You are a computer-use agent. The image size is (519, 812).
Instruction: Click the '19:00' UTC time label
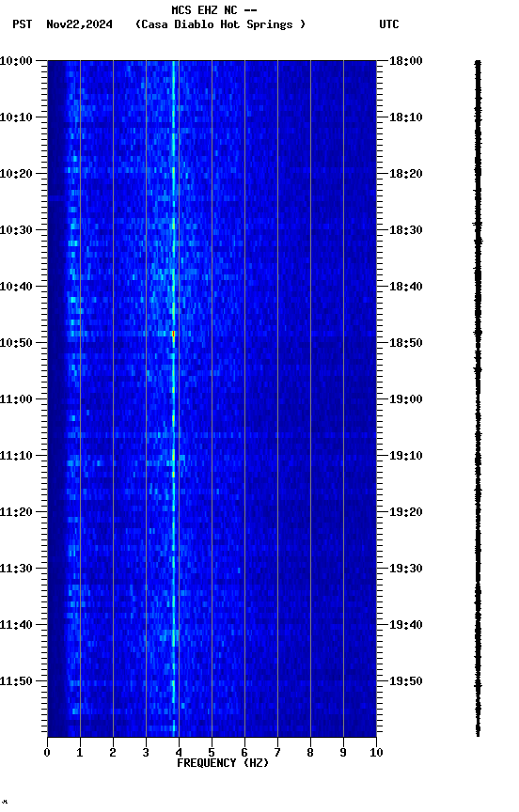click(406, 399)
